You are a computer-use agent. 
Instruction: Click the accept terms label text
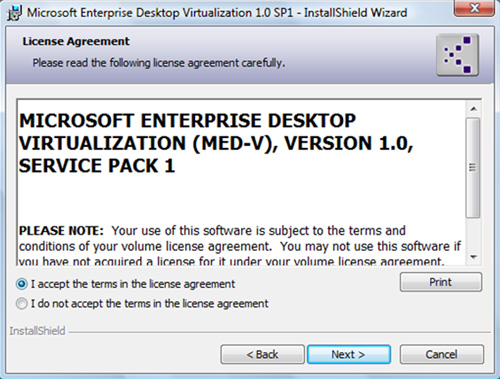point(133,284)
